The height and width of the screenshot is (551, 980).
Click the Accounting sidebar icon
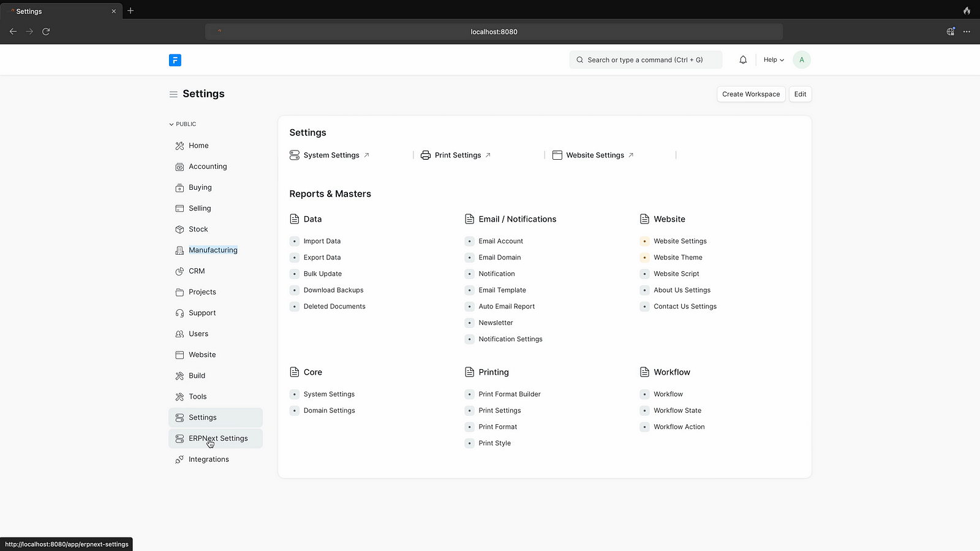click(x=179, y=167)
